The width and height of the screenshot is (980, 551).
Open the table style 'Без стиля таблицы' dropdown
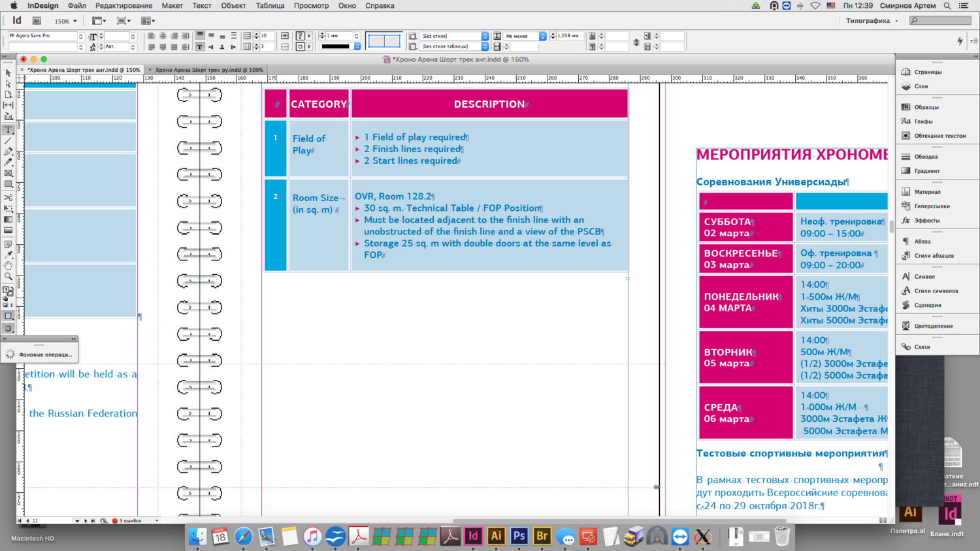pyautogui.click(x=485, y=46)
